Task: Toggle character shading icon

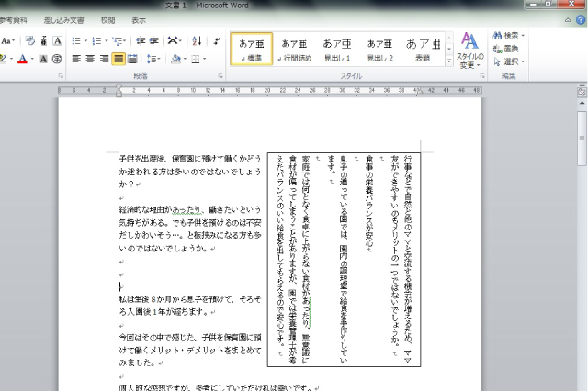Action: pyautogui.click(x=43, y=59)
